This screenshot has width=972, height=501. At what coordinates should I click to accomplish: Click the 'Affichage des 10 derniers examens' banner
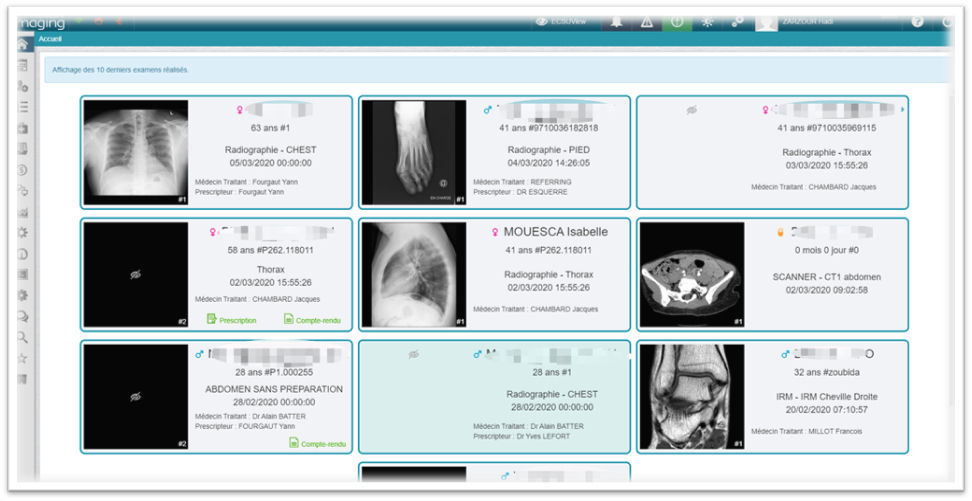click(497, 70)
